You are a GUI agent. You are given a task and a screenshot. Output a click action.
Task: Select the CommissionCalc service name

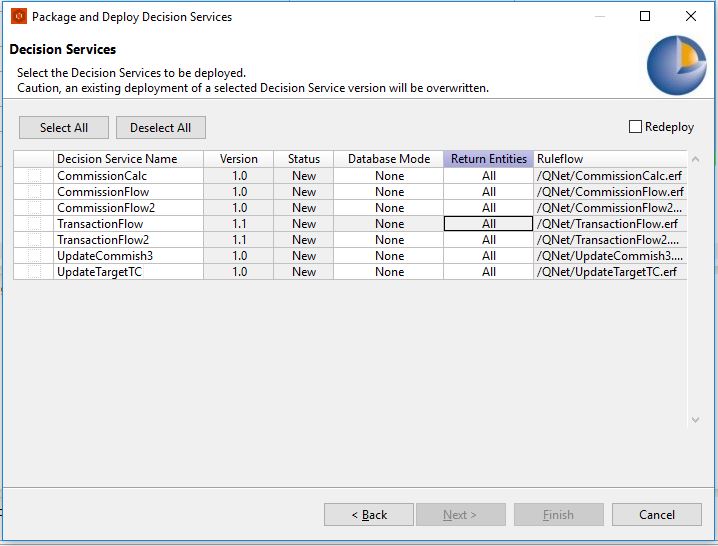[x=102, y=176]
